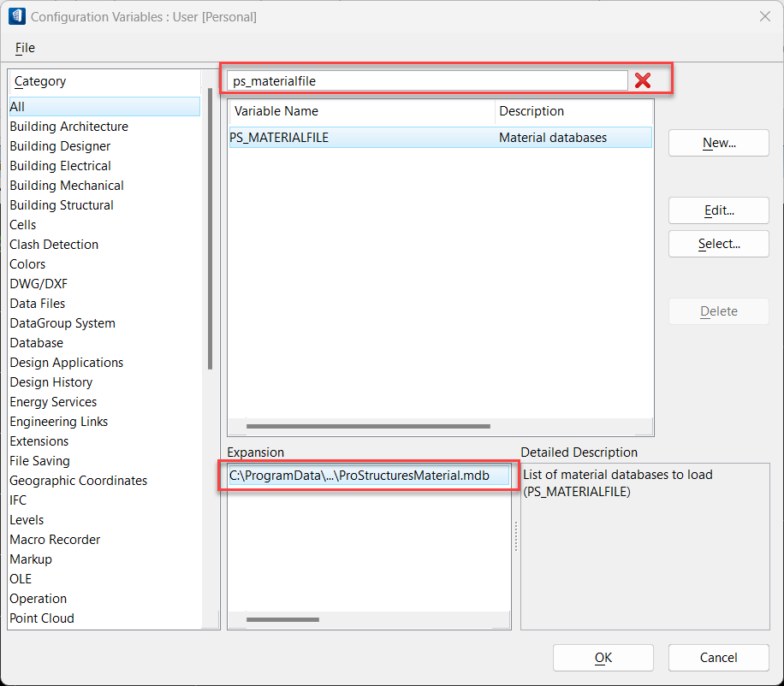Select the Colors category

27,263
